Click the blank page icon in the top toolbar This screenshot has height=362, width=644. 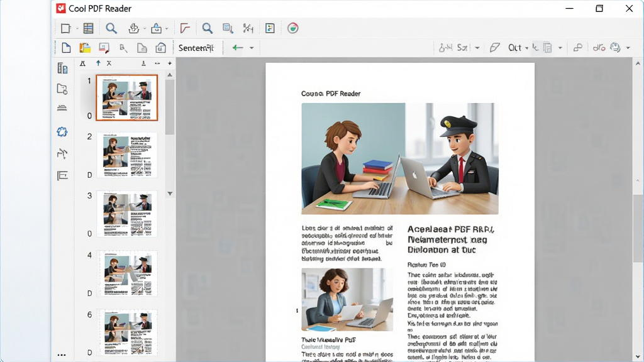point(65,28)
